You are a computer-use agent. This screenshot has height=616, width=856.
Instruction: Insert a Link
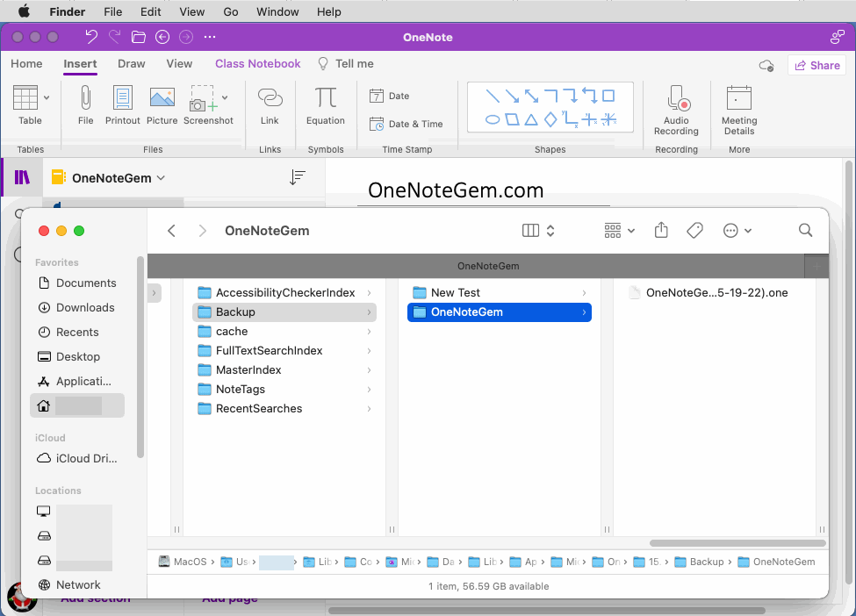pyautogui.click(x=270, y=104)
